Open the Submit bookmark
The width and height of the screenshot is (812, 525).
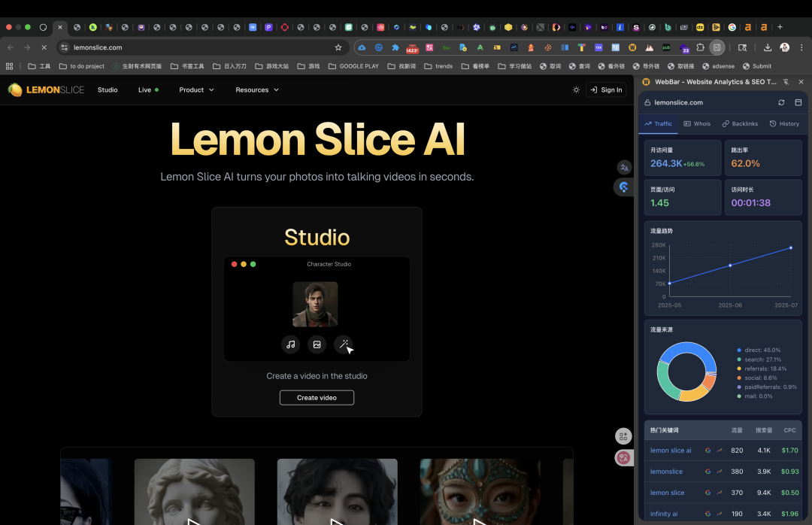coord(756,66)
